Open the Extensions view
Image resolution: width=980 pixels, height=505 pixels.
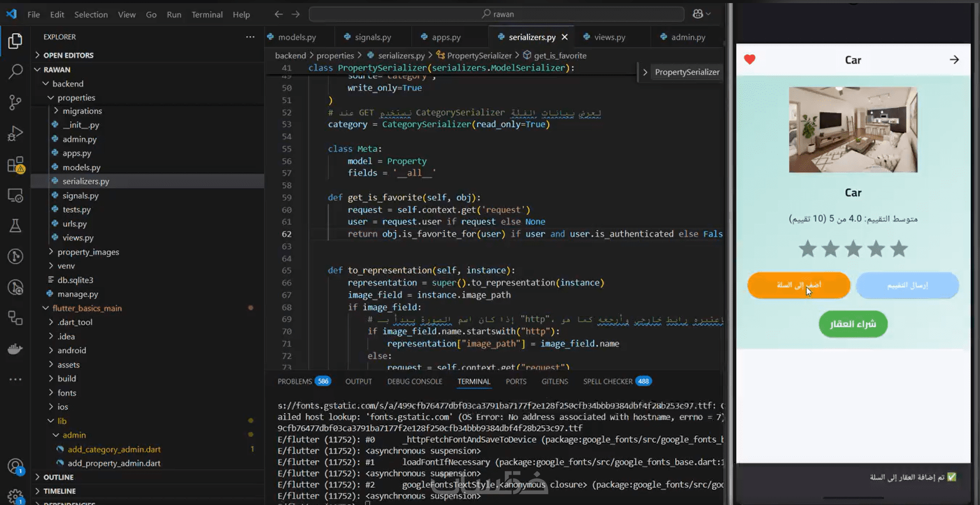15,165
